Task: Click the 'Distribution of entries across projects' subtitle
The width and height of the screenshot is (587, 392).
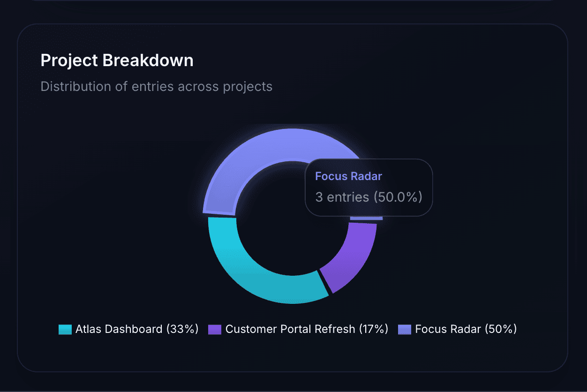Action: pos(156,86)
